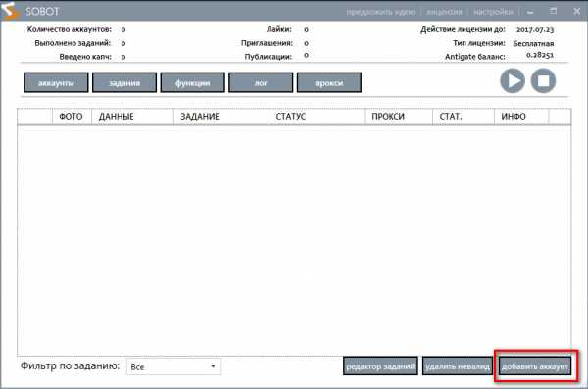Open настройки in the title bar
Screen dimensions: 588x389
[x=493, y=12]
